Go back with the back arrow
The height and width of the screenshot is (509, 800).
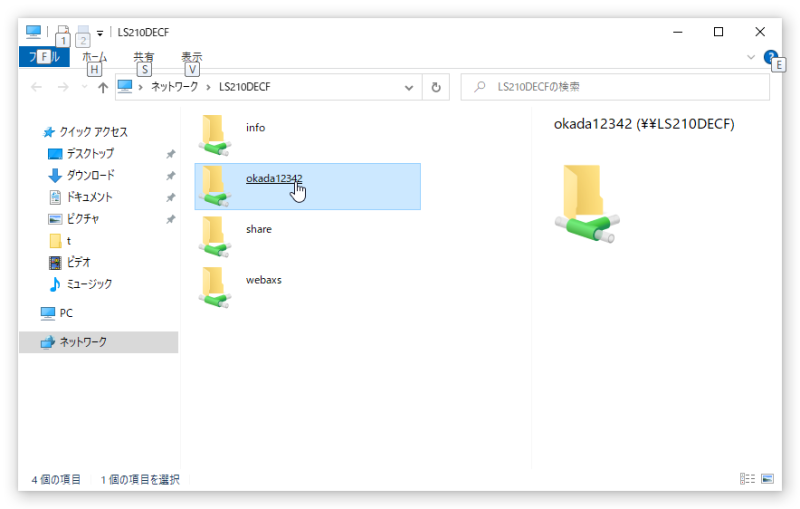pyautogui.click(x=36, y=87)
